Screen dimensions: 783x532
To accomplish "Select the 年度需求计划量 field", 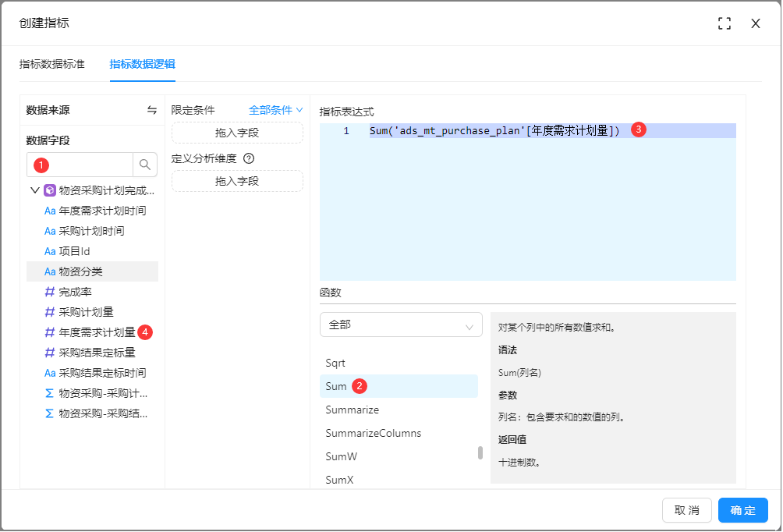I will pos(97,332).
